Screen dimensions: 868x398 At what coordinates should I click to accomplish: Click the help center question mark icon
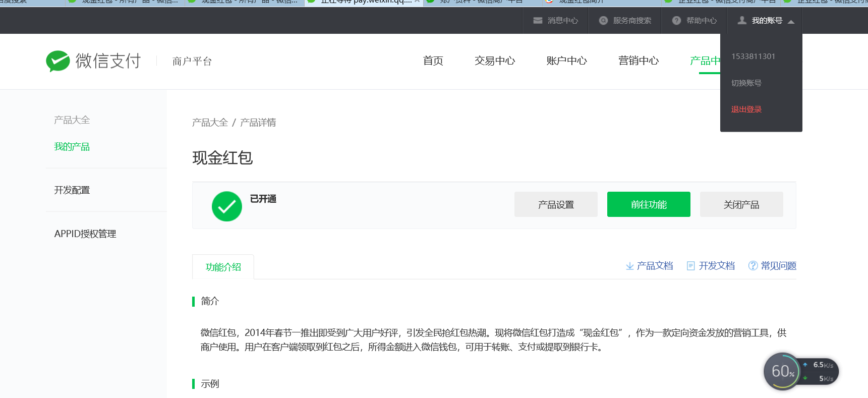pos(676,21)
